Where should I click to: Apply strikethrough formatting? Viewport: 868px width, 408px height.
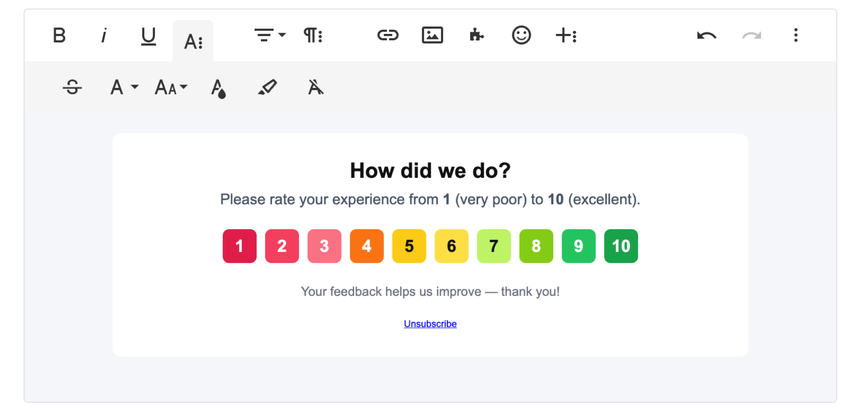pyautogui.click(x=72, y=87)
